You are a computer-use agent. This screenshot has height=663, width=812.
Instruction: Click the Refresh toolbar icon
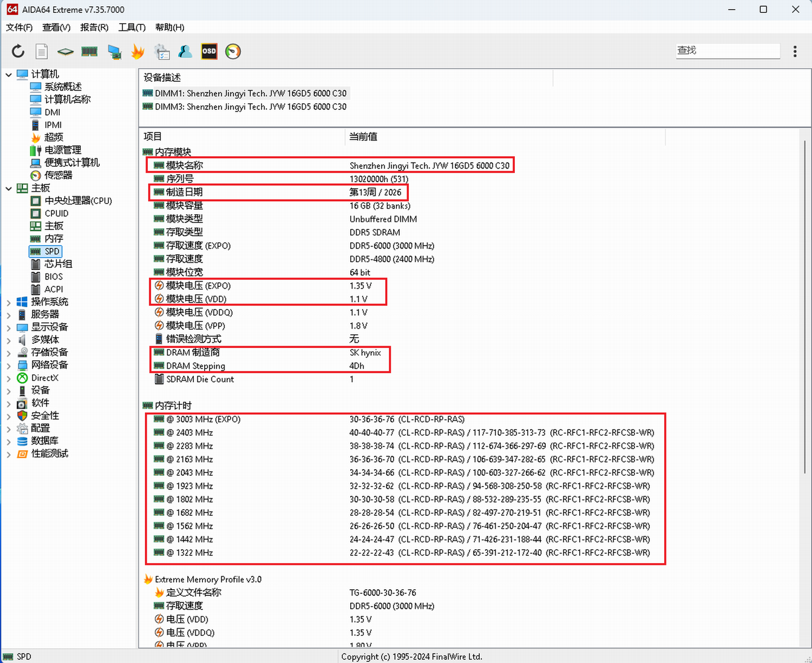pyautogui.click(x=18, y=51)
